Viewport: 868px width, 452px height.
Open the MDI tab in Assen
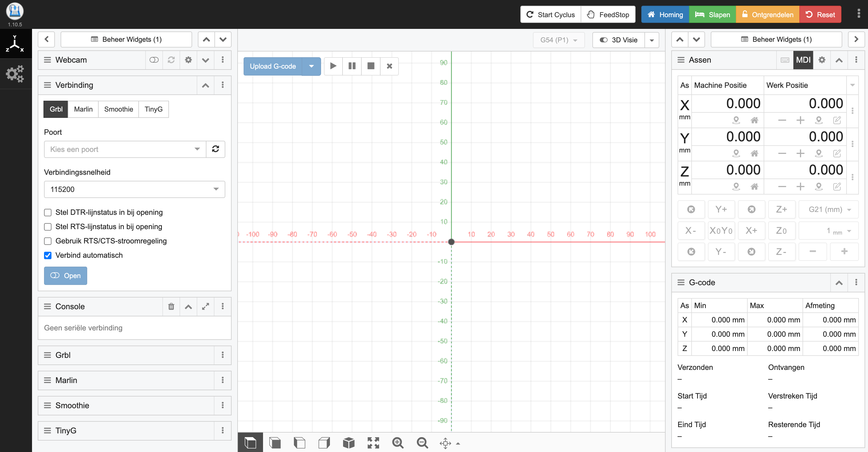(803, 60)
